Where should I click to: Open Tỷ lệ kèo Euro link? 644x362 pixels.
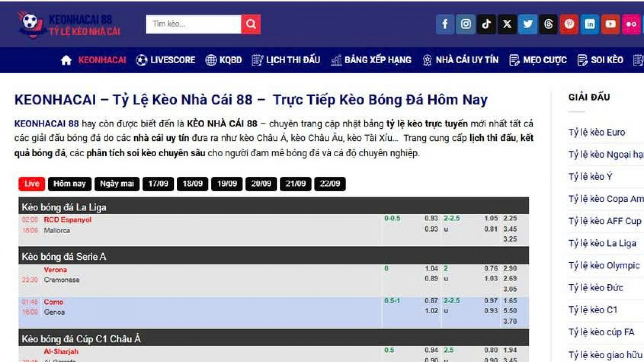[x=596, y=132]
